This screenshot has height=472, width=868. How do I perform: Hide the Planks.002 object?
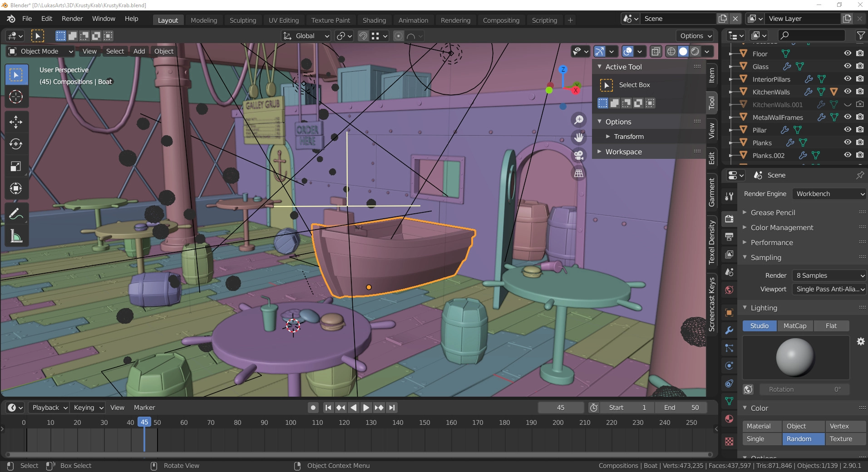(x=847, y=155)
